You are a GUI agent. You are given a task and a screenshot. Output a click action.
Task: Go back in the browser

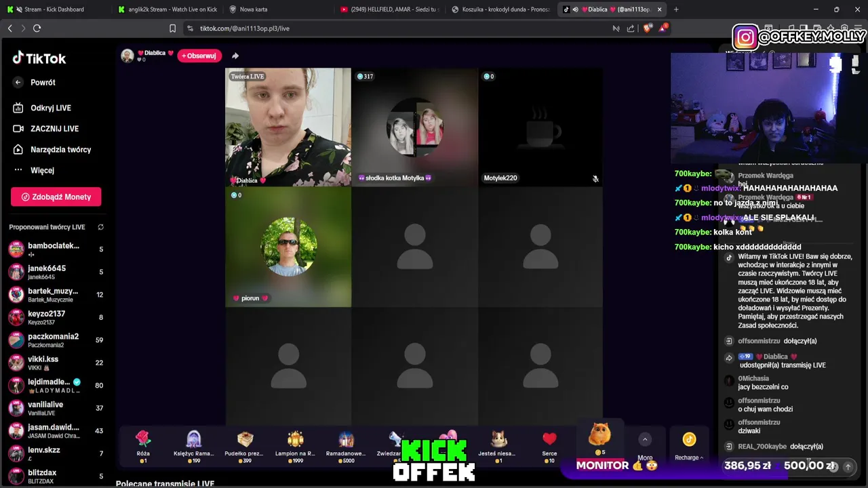[x=9, y=28]
